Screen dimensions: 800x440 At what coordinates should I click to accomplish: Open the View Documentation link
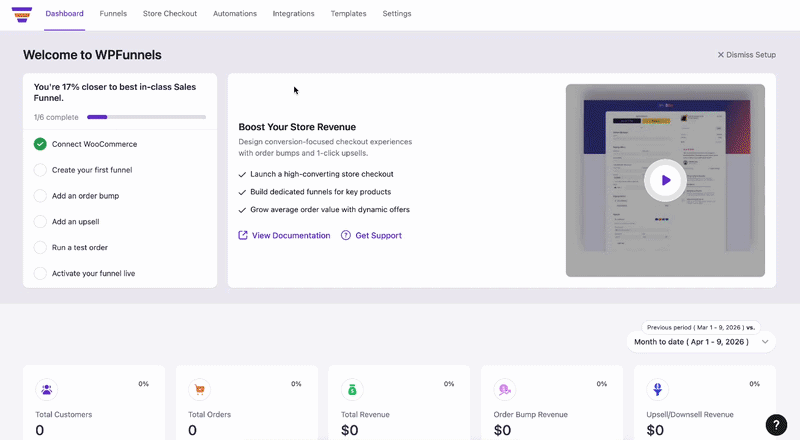point(284,236)
